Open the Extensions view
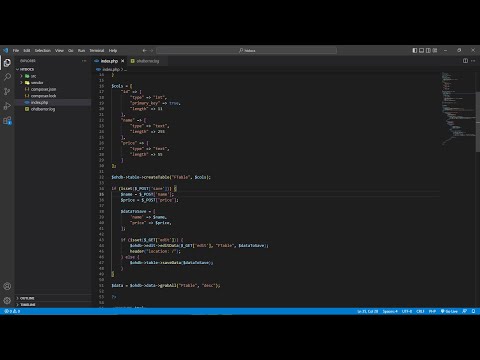Viewport: 480px width, 360px height. [x=7, y=120]
